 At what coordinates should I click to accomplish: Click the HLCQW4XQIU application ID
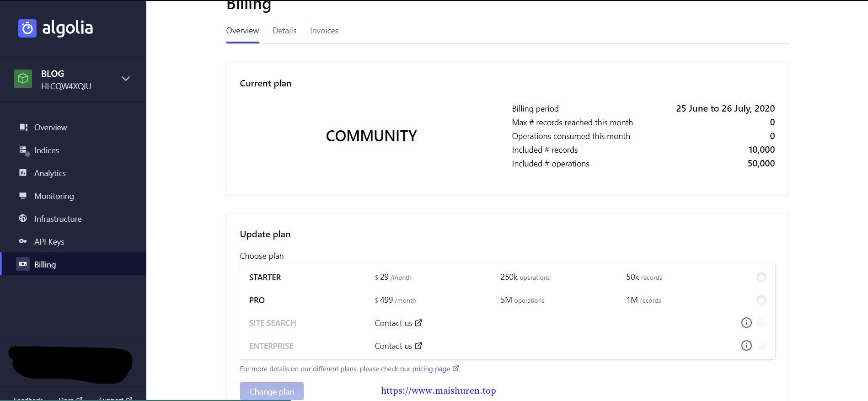pyautogui.click(x=66, y=86)
